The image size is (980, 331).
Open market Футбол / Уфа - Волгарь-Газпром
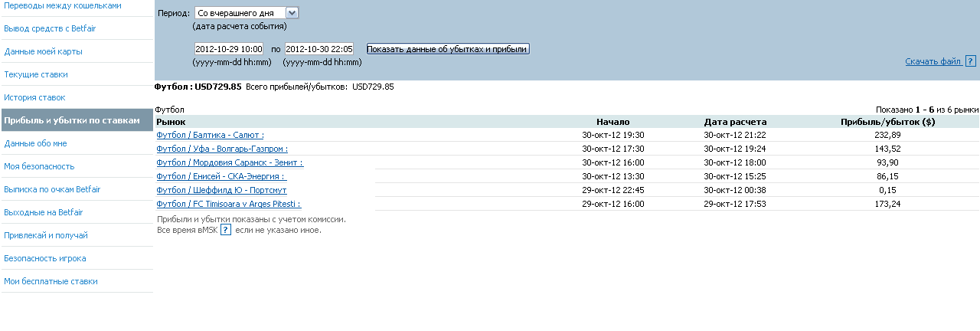click(222, 149)
